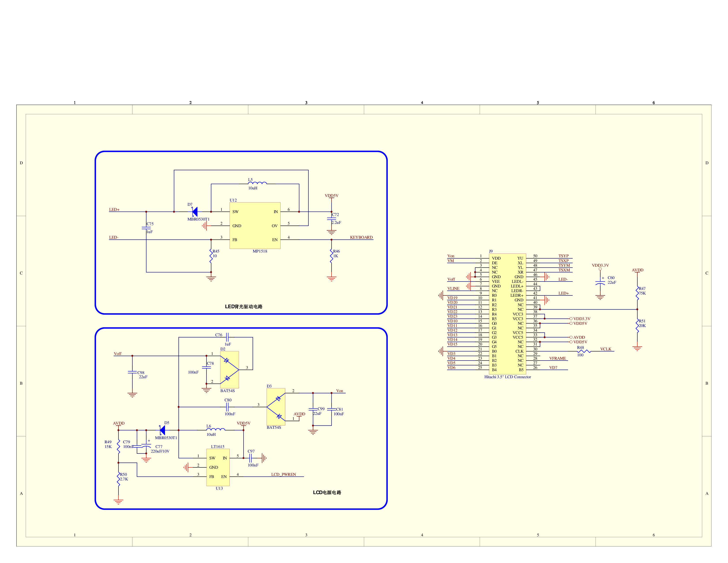Click the KEYBOARD net label

tap(361, 238)
